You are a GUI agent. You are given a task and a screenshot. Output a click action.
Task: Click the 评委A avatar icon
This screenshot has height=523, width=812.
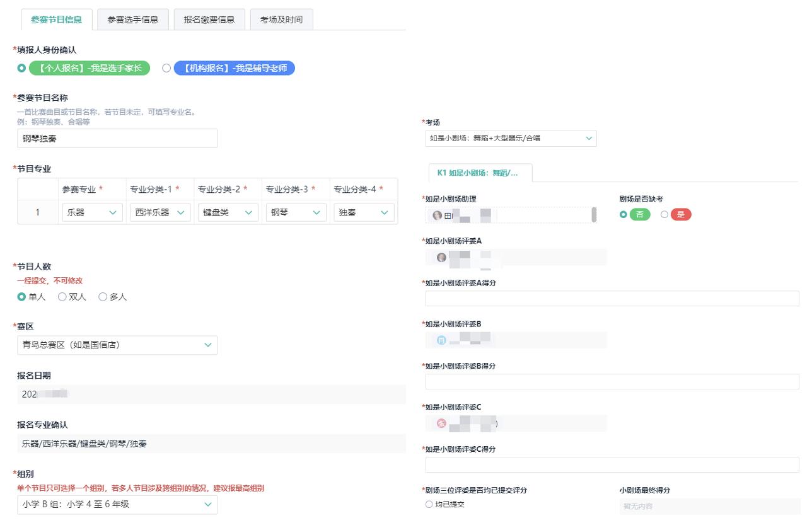tap(441, 257)
